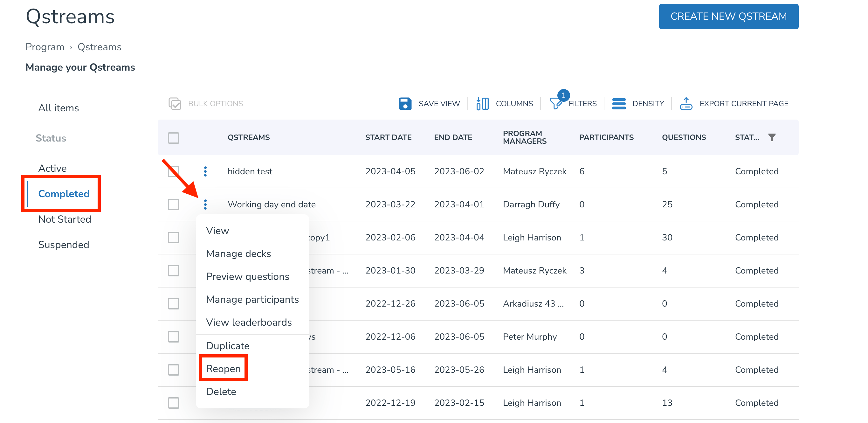
Task: Click the Density lines icon
Action: pyautogui.click(x=619, y=103)
